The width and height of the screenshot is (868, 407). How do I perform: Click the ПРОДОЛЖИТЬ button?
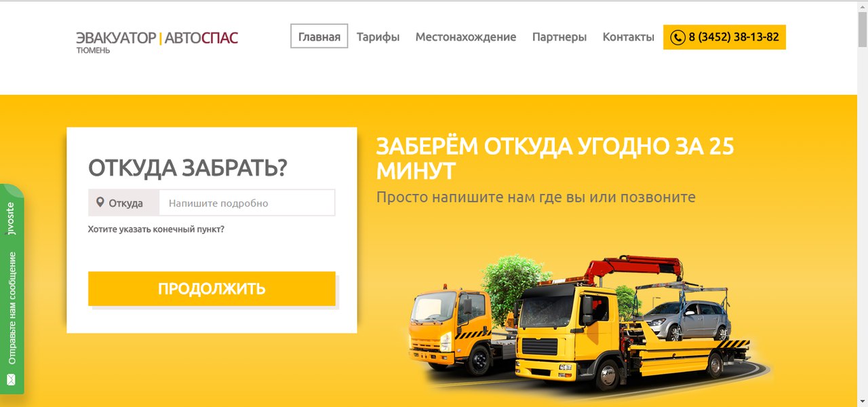[x=212, y=288]
